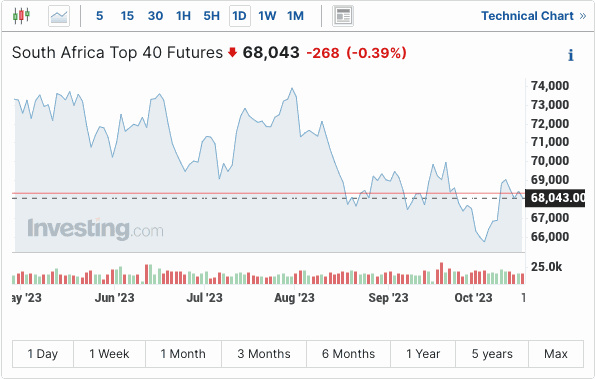Click the 73,000 axis label

pyautogui.click(x=550, y=105)
